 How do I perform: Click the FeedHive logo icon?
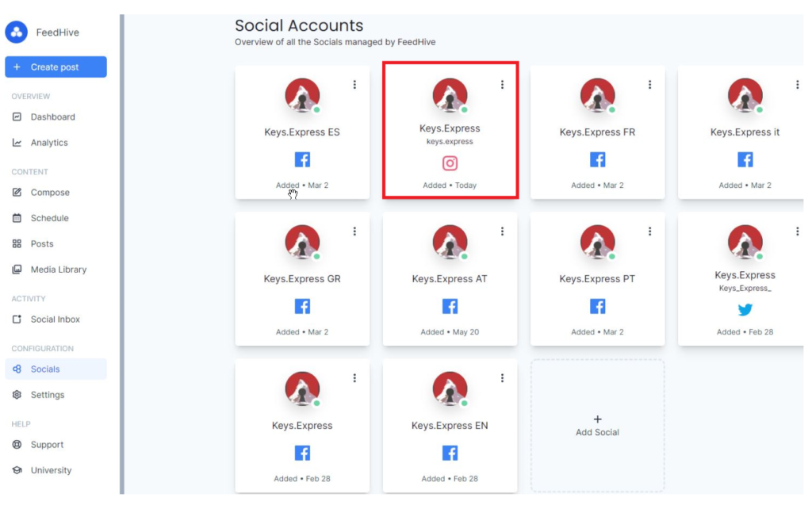click(x=16, y=33)
